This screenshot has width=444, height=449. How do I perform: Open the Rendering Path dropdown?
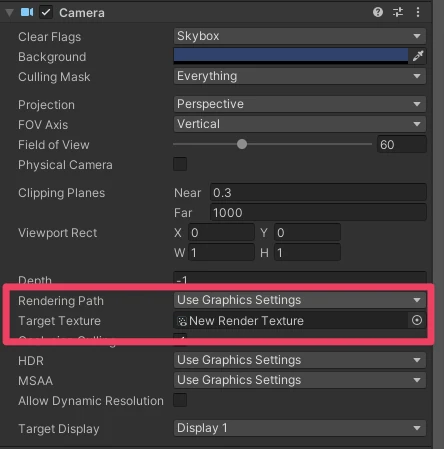[x=300, y=300]
